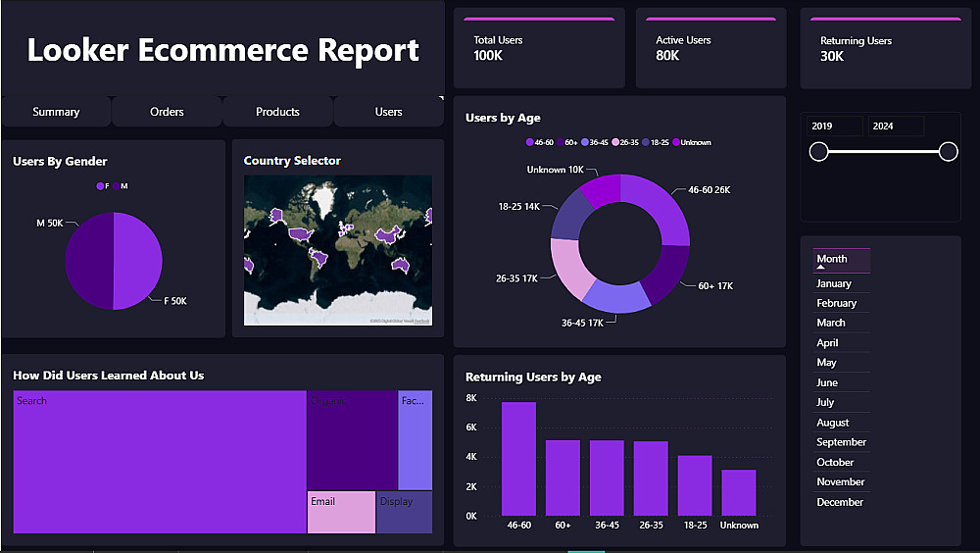This screenshot has width=980, height=553.
Task: Click the 60+ age legend marker
Action: (561, 142)
